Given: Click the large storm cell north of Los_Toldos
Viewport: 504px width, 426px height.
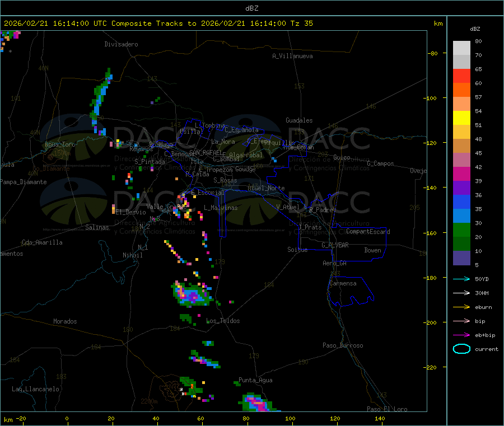Looking at the screenshot, I should click(192, 294).
